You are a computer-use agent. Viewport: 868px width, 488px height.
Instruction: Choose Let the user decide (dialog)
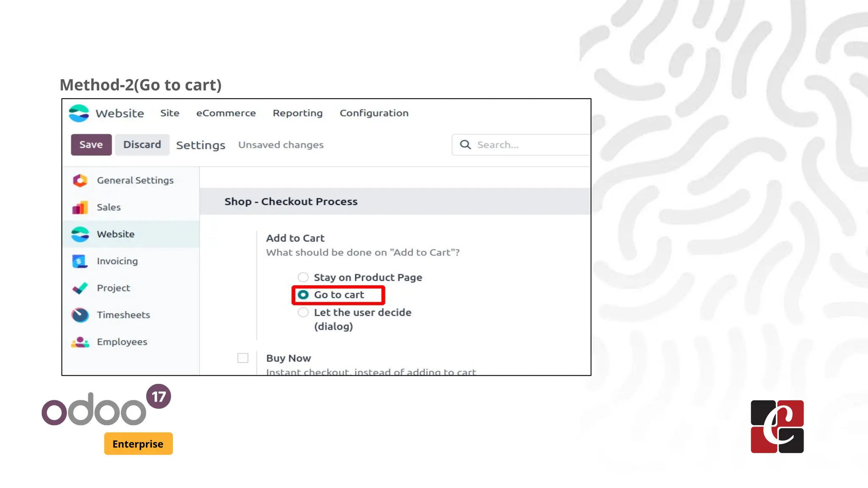[x=303, y=313]
